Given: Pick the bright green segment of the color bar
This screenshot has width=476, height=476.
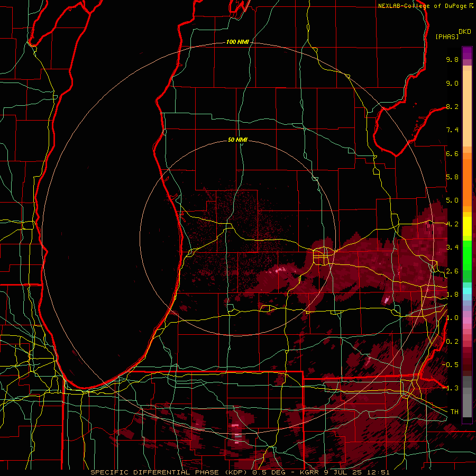Looking at the screenshot, I should tap(467, 255).
